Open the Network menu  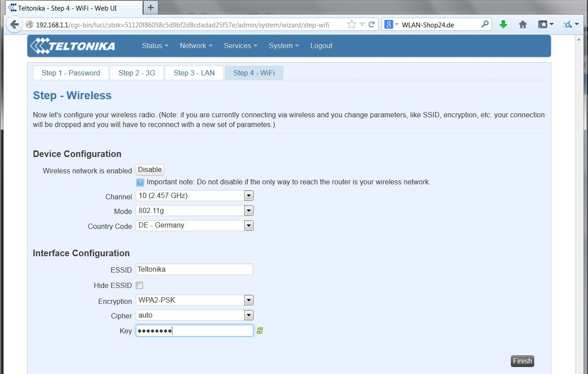click(196, 46)
